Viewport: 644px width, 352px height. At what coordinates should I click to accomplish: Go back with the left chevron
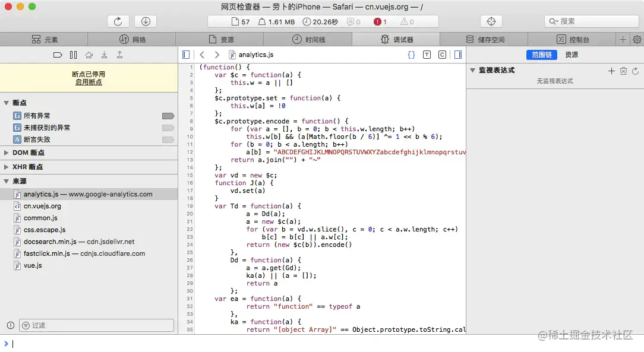pyautogui.click(x=202, y=55)
